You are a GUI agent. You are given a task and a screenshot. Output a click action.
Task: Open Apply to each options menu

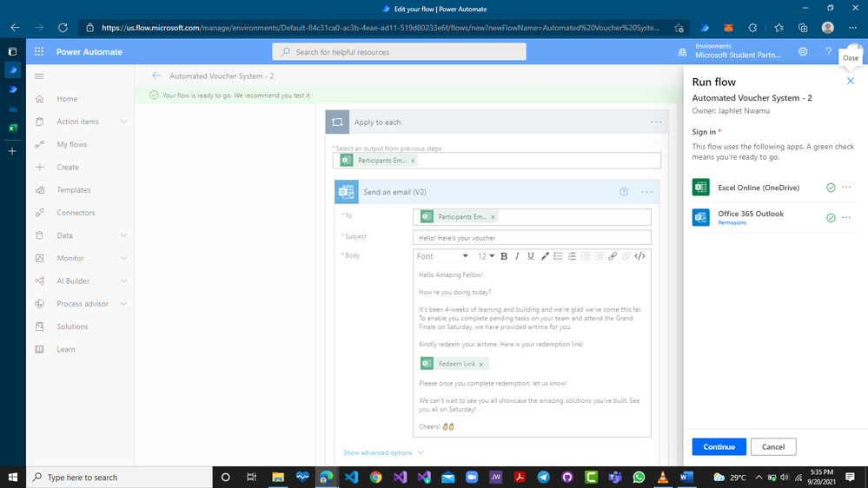point(656,122)
